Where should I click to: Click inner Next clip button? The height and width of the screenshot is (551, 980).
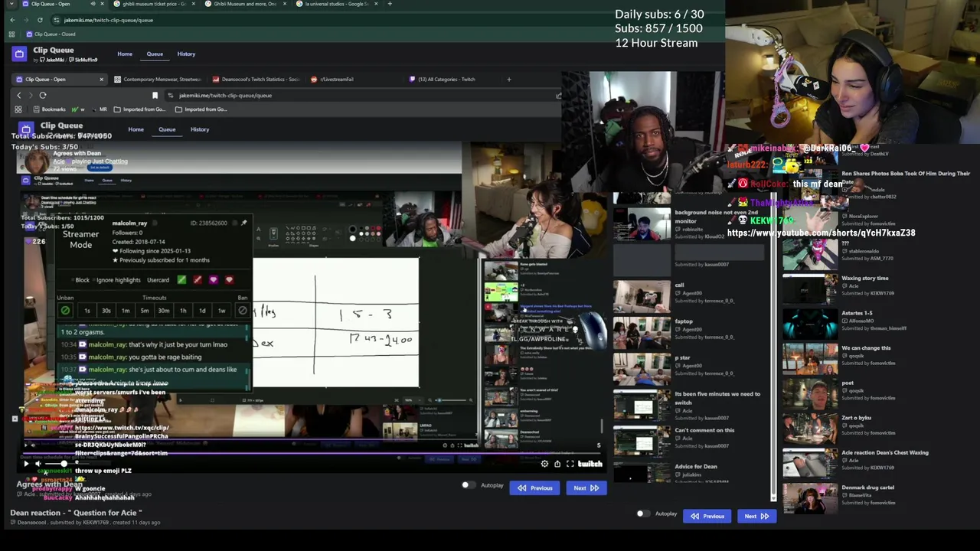[x=586, y=488]
